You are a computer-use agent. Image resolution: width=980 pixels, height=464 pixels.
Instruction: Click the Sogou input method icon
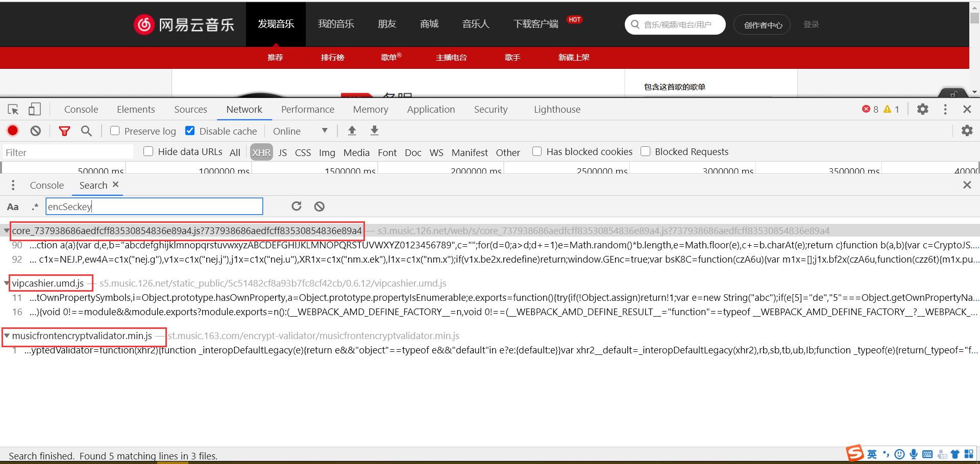[x=854, y=453]
